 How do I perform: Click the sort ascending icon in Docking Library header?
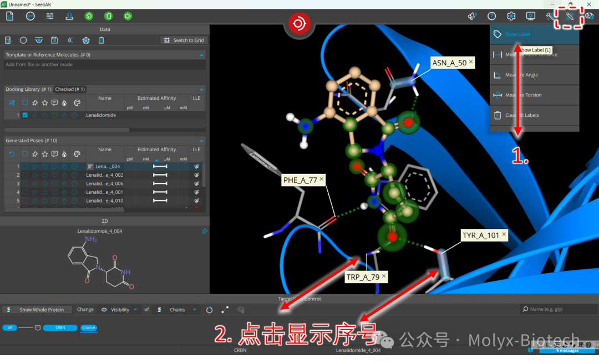click(12, 102)
